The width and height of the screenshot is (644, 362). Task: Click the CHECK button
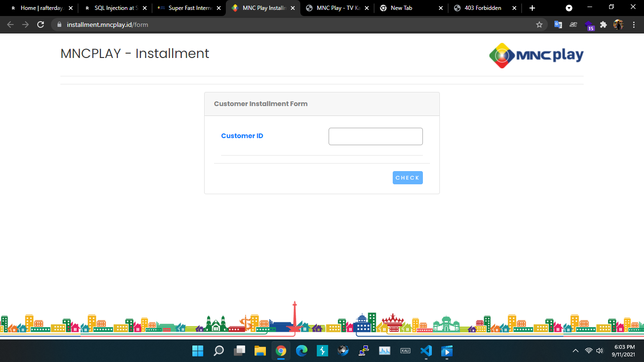pos(407,178)
